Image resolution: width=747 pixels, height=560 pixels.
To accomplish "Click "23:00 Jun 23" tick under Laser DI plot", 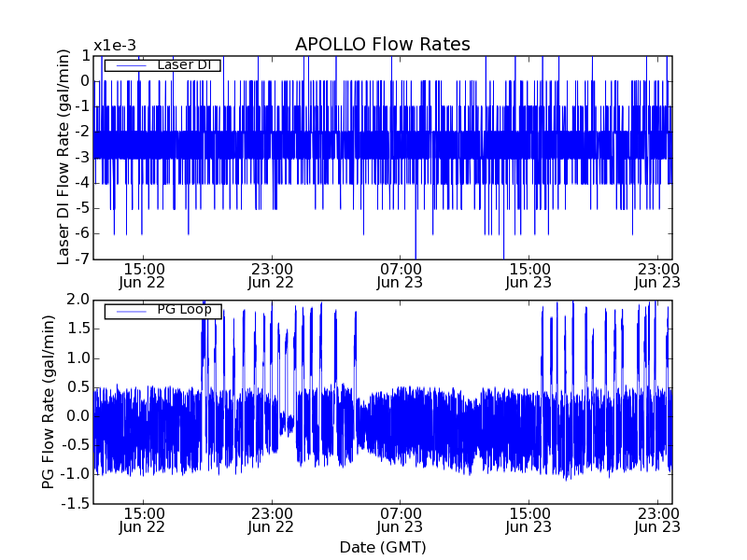I will [657, 275].
